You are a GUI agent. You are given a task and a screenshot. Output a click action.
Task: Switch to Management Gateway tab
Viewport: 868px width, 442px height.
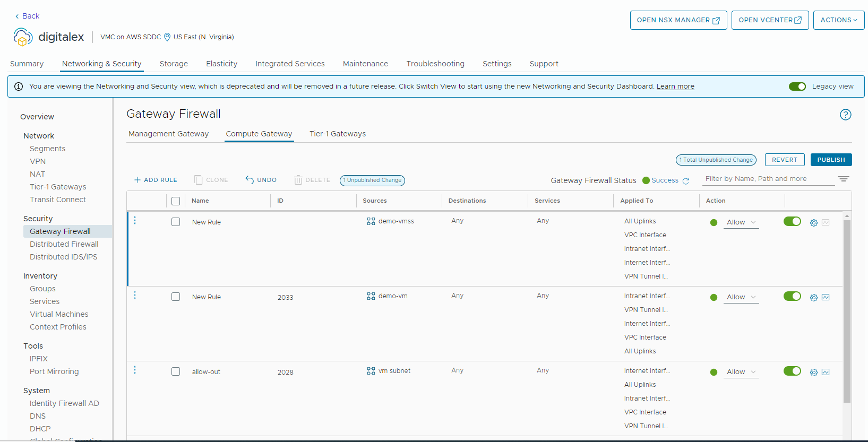(168, 134)
